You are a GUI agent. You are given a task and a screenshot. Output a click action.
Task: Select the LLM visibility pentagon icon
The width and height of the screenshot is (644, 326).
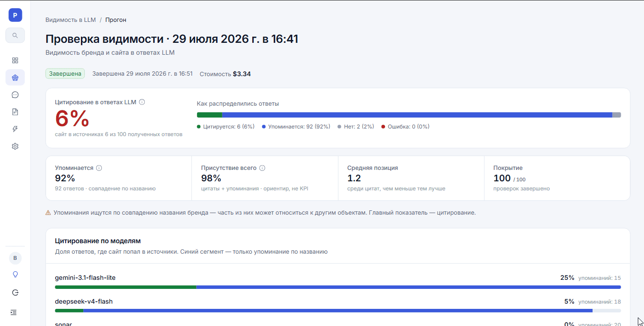[x=15, y=78]
